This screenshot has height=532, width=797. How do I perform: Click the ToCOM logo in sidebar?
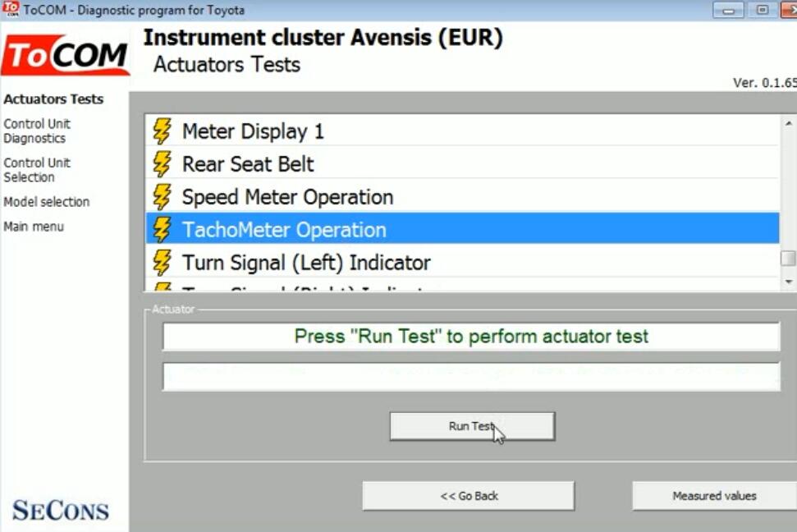point(65,55)
